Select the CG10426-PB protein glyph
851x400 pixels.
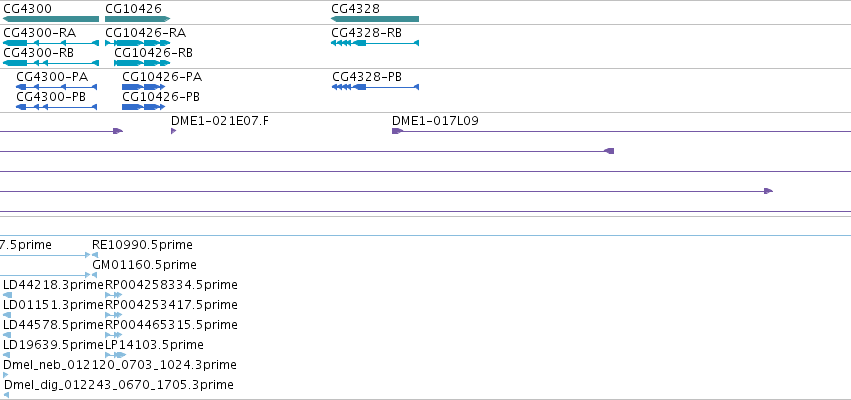pos(143,107)
